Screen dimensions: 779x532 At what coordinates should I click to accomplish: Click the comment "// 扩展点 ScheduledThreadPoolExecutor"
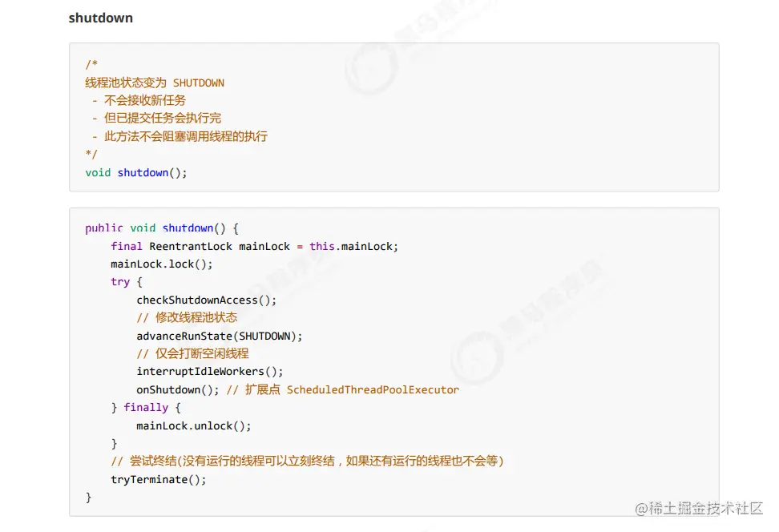(343, 390)
